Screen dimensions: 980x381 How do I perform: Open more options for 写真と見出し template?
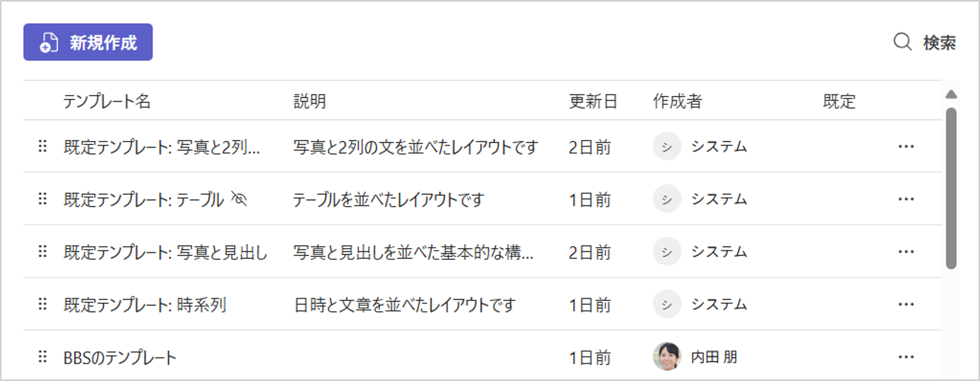tap(906, 251)
